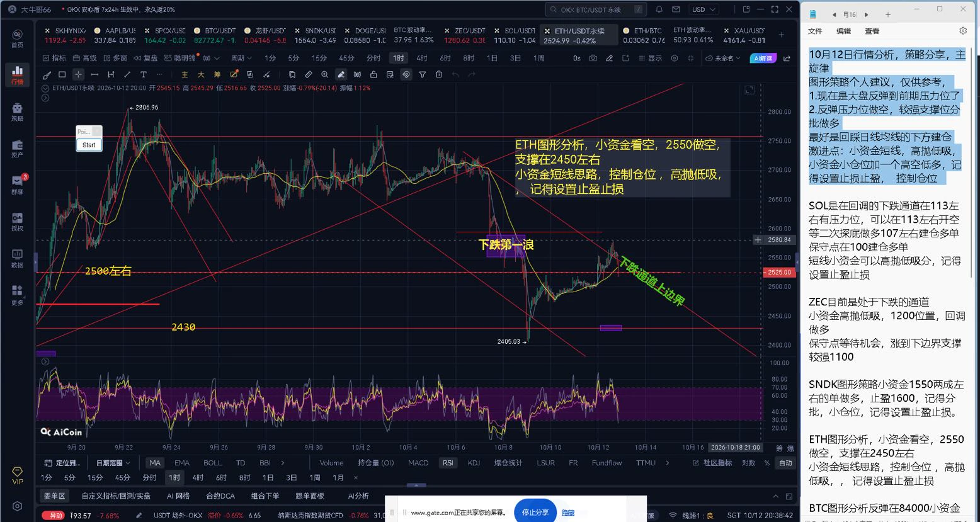The width and height of the screenshot is (980, 522).
Task: Open settings gear in the notepad window
Action: point(962,31)
